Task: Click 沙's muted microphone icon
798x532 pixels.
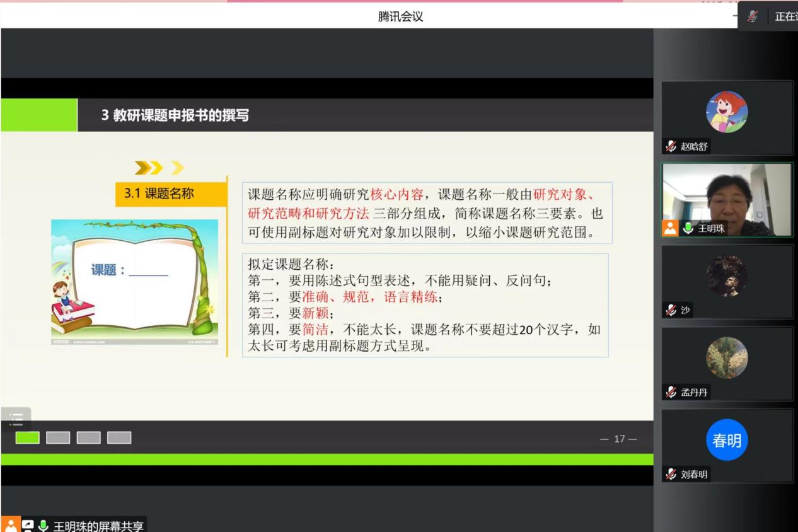Action: (671, 310)
